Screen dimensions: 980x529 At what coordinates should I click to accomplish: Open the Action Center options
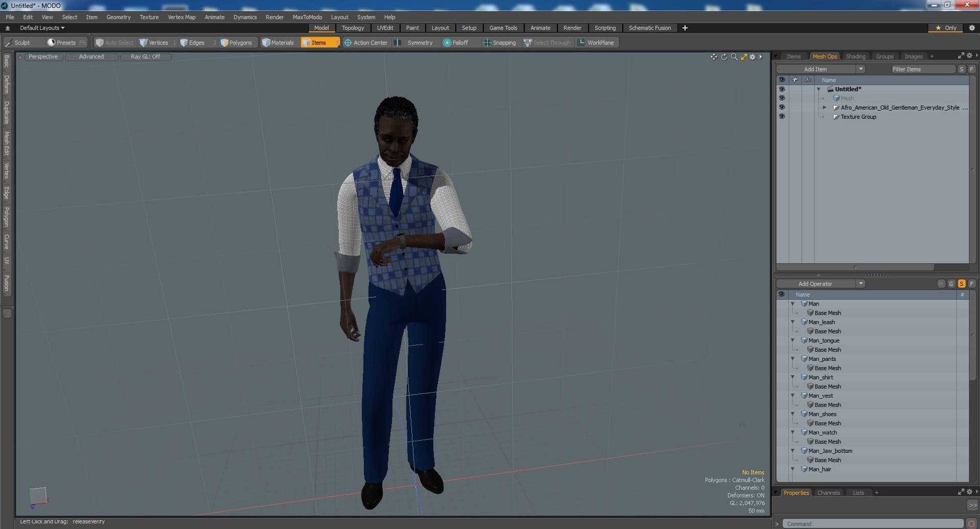366,43
